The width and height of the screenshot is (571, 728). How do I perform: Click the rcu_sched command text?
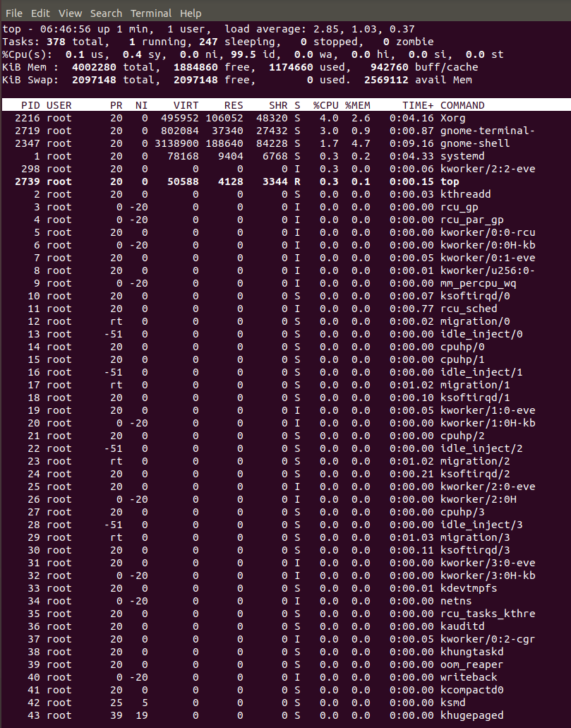pos(469,309)
